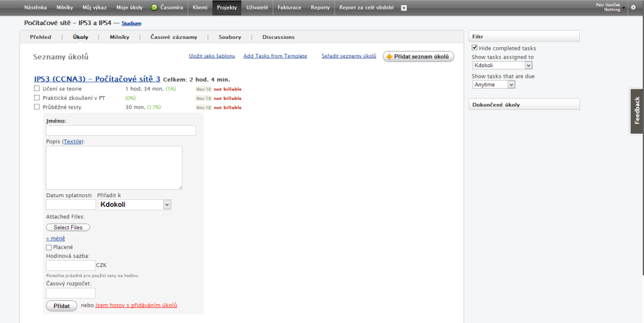Screen dimensions: 644x323
Task: Switch to the Časové záznamy tab
Action: tap(174, 37)
